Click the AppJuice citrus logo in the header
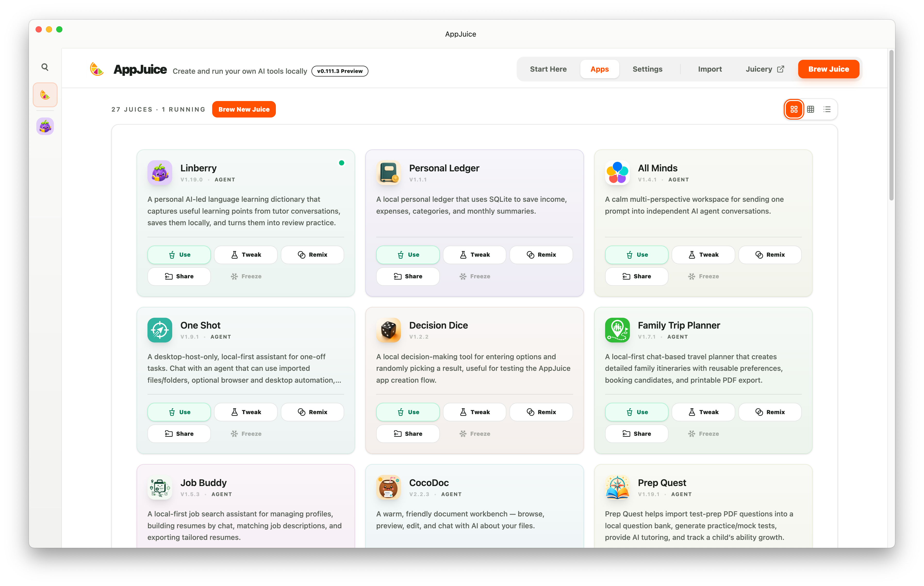 [97, 69]
